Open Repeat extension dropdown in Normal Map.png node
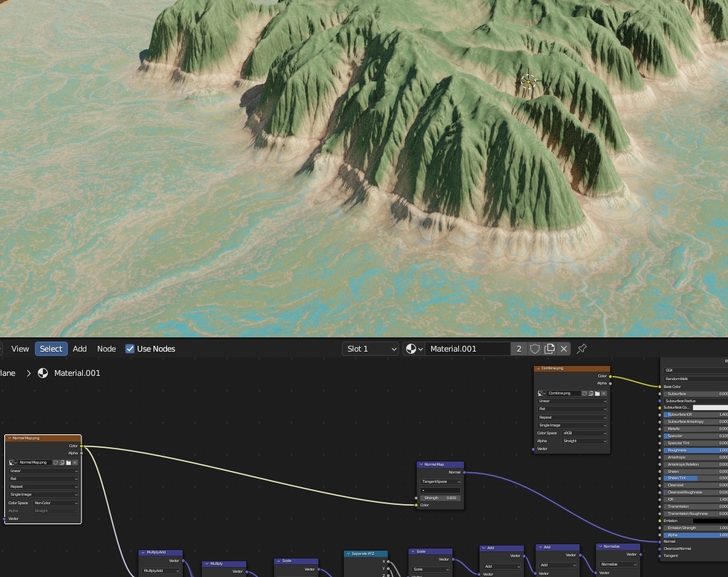This screenshot has width=728, height=577. tap(43, 486)
